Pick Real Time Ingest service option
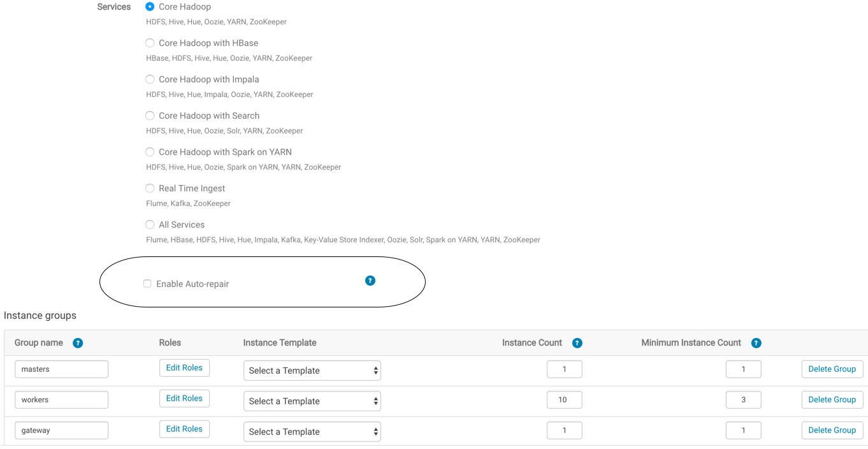 pos(150,189)
